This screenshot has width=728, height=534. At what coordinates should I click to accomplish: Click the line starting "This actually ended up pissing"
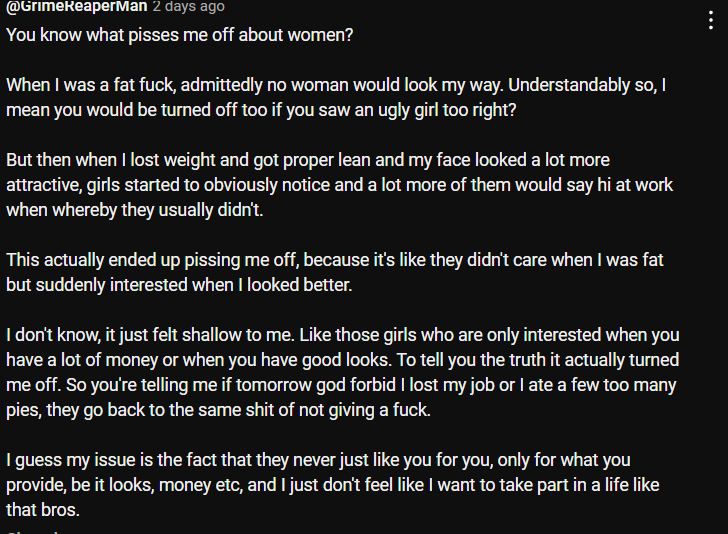click(334, 260)
